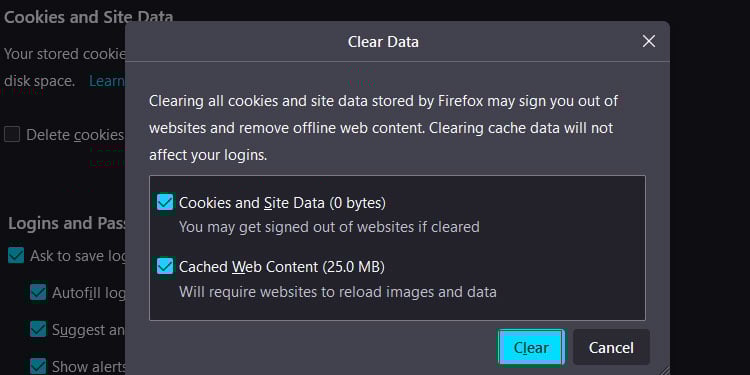The image size is (750, 375).
Task: Click the Cookies and Site Data (0 bytes) label
Action: [282, 203]
